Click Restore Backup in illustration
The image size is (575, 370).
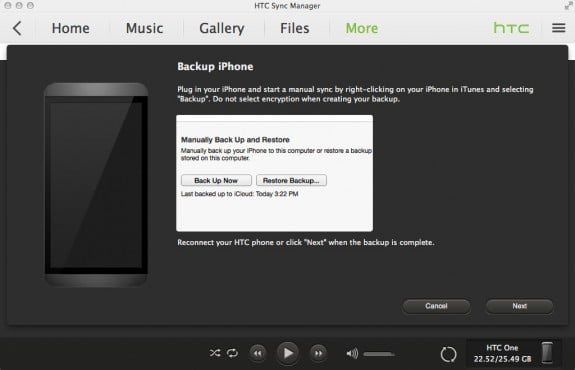click(291, 180)
